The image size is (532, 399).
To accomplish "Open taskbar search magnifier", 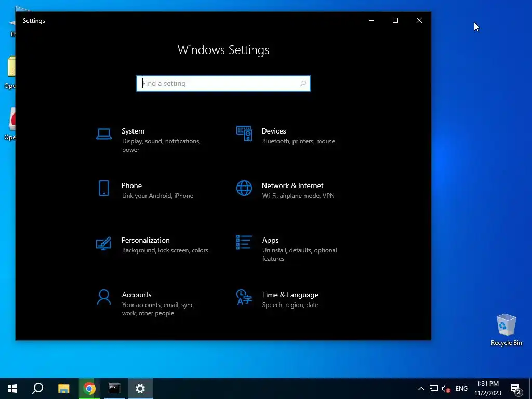I will [37, 389].
